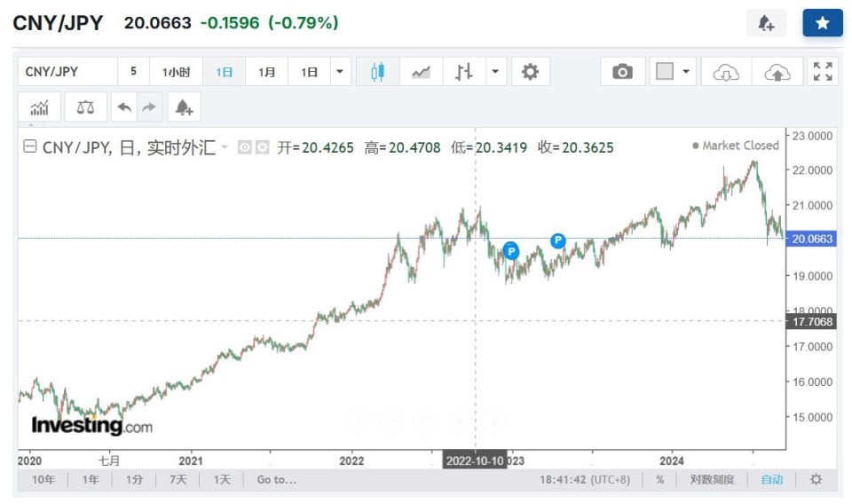Screen dimensions: 852x504
Task: Toggle the logarithmic scale (对数刻度)
Action: click(712, 479)
